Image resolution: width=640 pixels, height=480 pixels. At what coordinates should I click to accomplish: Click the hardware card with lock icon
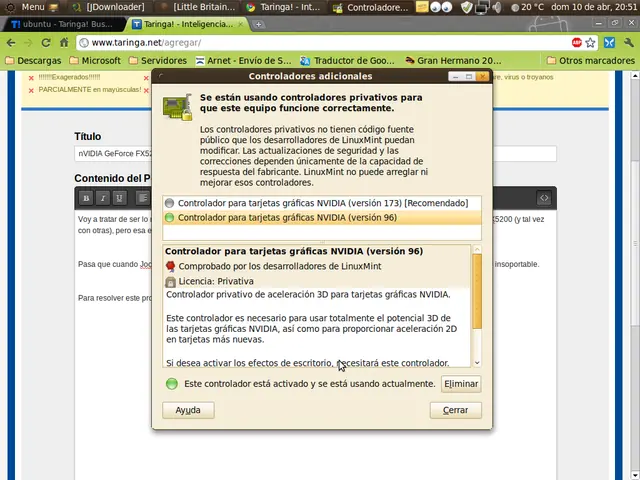click(x=178, y=107)
